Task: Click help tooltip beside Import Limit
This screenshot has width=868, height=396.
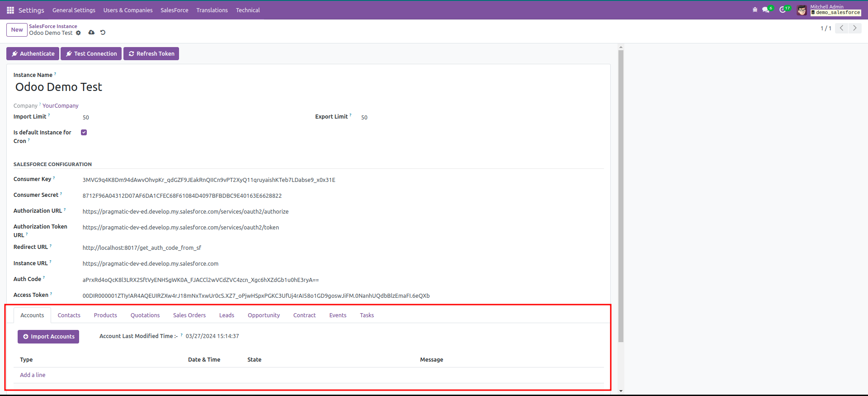Action: coord(49,115)
